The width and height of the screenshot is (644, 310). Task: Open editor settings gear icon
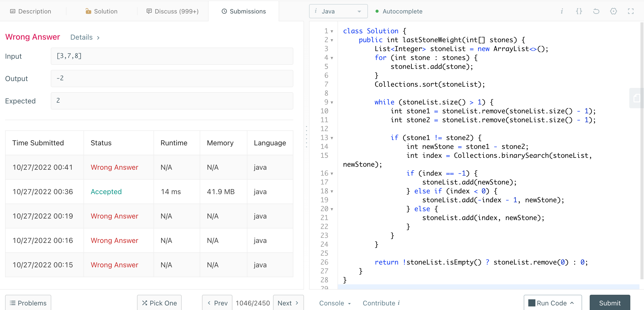click(613, 11)
